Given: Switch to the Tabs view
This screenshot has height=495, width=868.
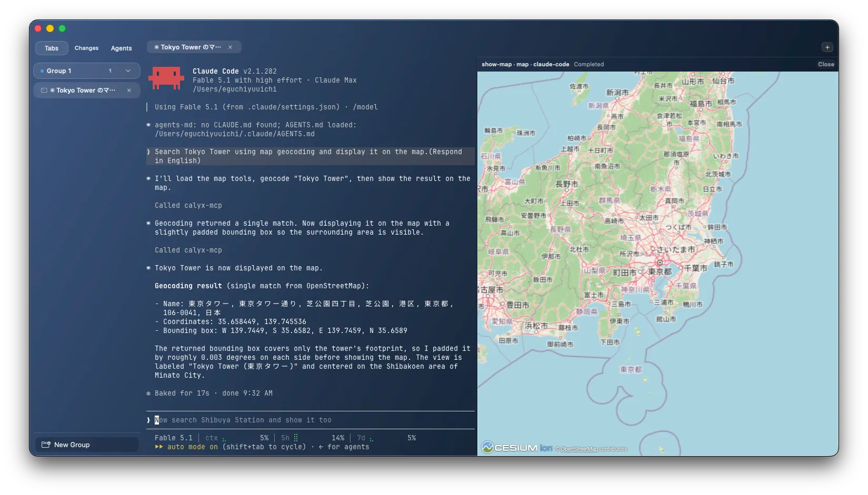Looking at the screenshot, I should pyautogui.click(x=52, y=48).
